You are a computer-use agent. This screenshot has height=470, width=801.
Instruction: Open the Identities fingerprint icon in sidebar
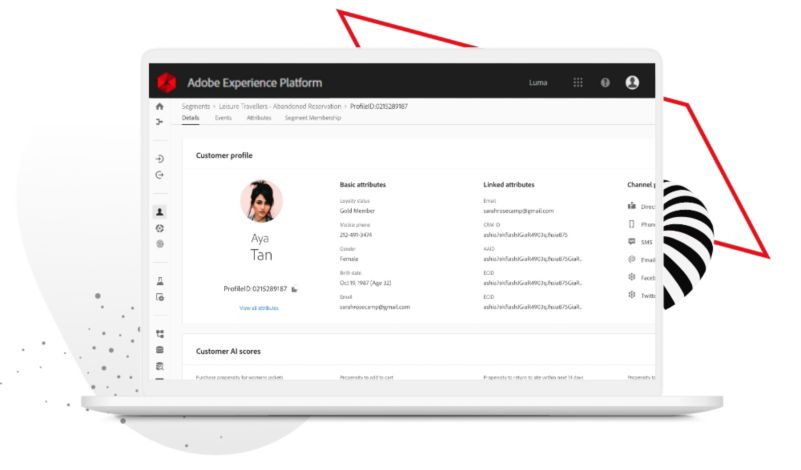pyautogui.click(x=159, y=244)
